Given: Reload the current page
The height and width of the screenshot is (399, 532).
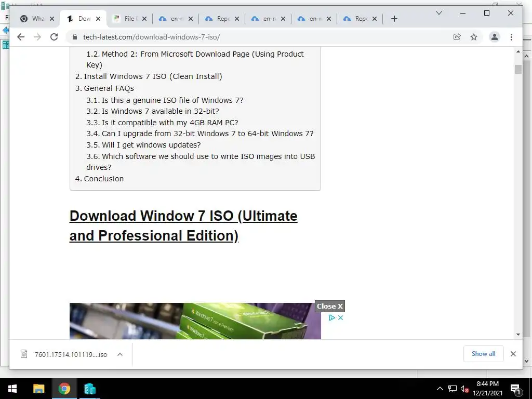Looking at the screenshot, I should (x=54, y=37).
